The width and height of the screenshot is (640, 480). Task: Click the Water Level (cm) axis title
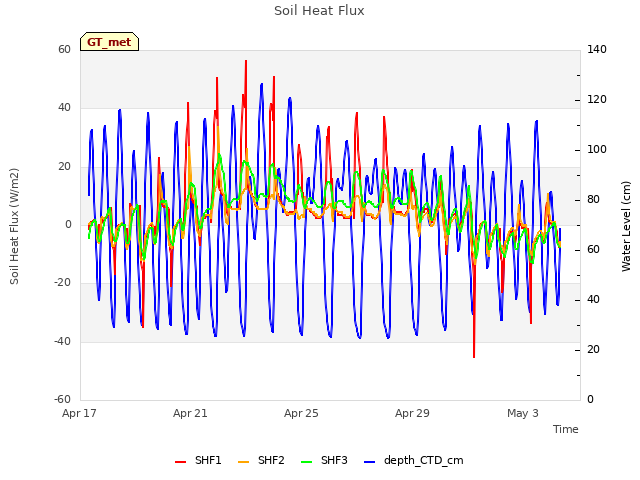[x=626, y=226]
